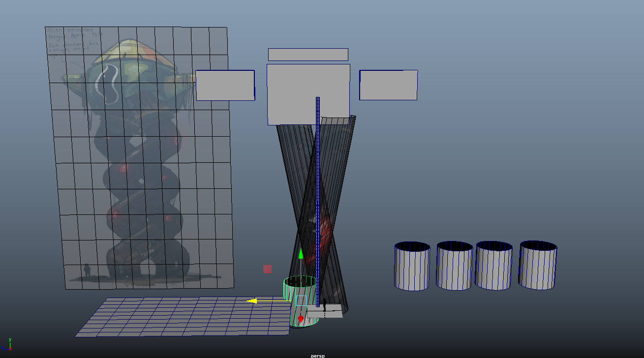Select the tall blue vertical pole
The image size is (644, 358).
pyautogui.click(x=318, y=202)
